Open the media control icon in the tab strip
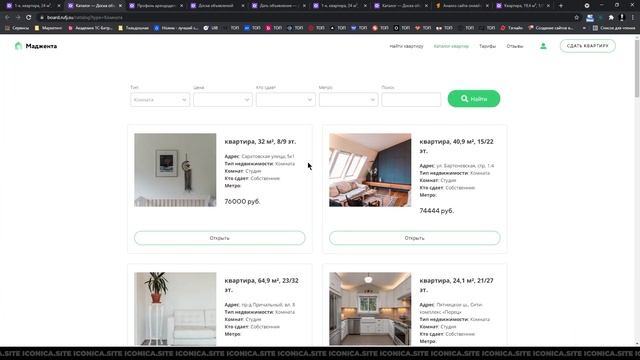 [587, 6]
